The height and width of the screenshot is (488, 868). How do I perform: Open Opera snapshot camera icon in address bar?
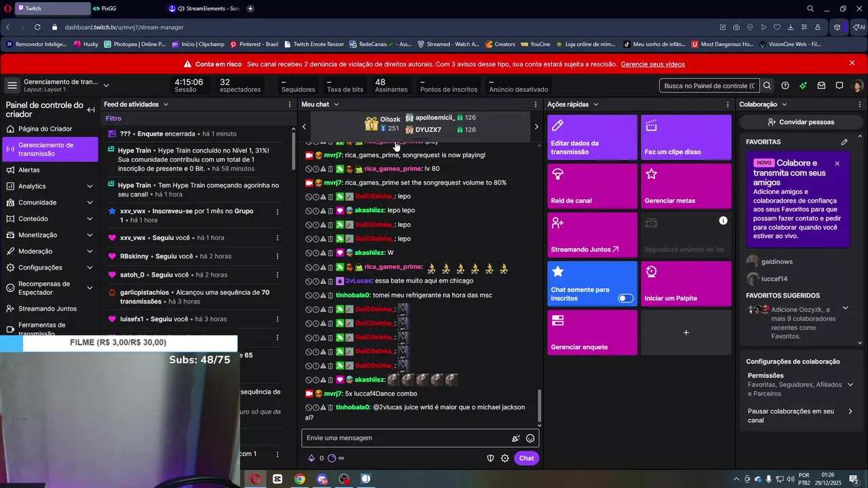736,27
